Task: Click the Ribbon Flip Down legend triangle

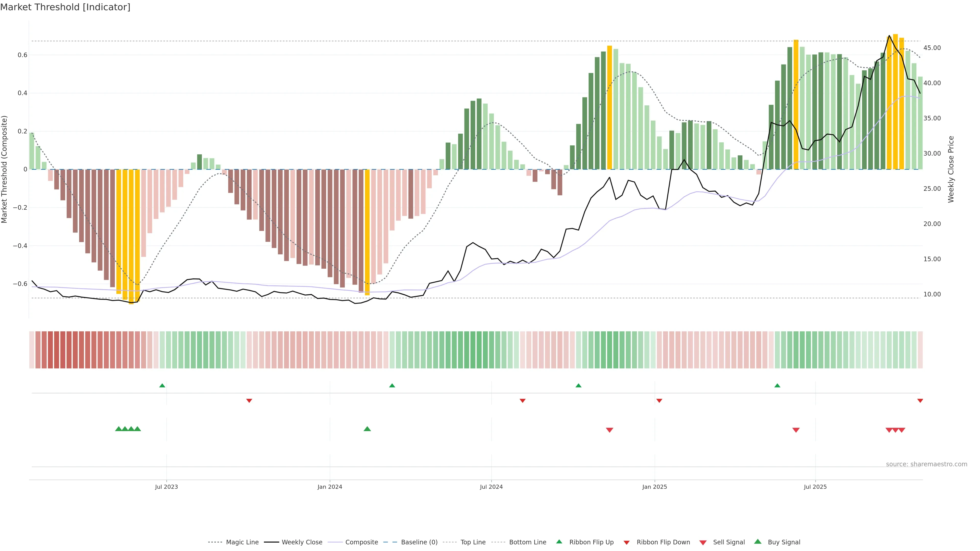Action: coord(627,542)
